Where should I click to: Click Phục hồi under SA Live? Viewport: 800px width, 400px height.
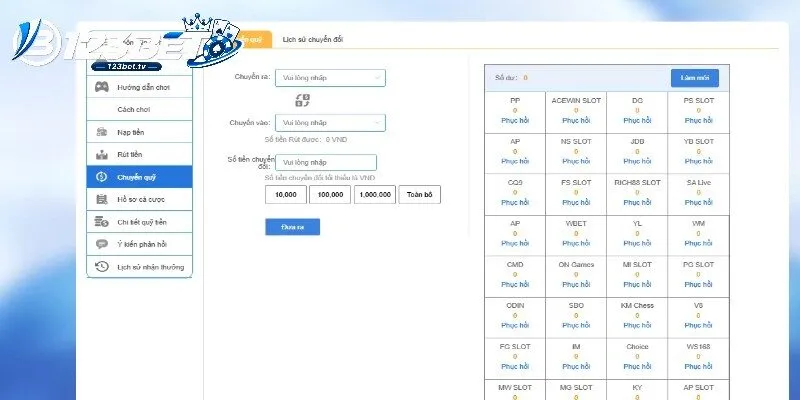[698, 203]
